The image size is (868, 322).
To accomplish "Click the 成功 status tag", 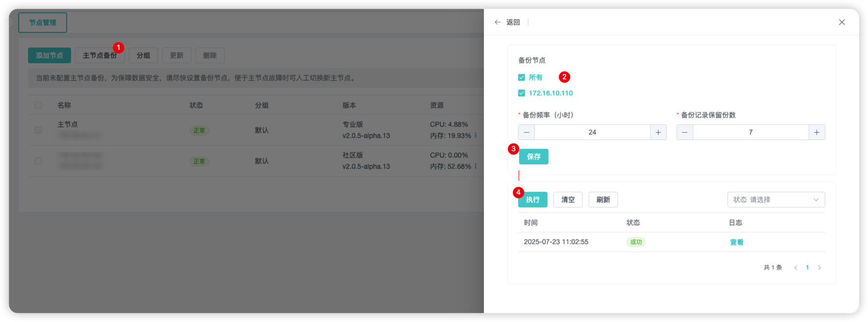I will (636, 242).
